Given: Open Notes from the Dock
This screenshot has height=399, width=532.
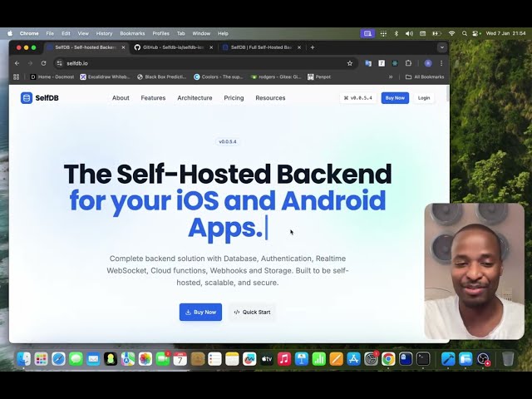Looking at the screenshot, I should (x=232, y=359).
